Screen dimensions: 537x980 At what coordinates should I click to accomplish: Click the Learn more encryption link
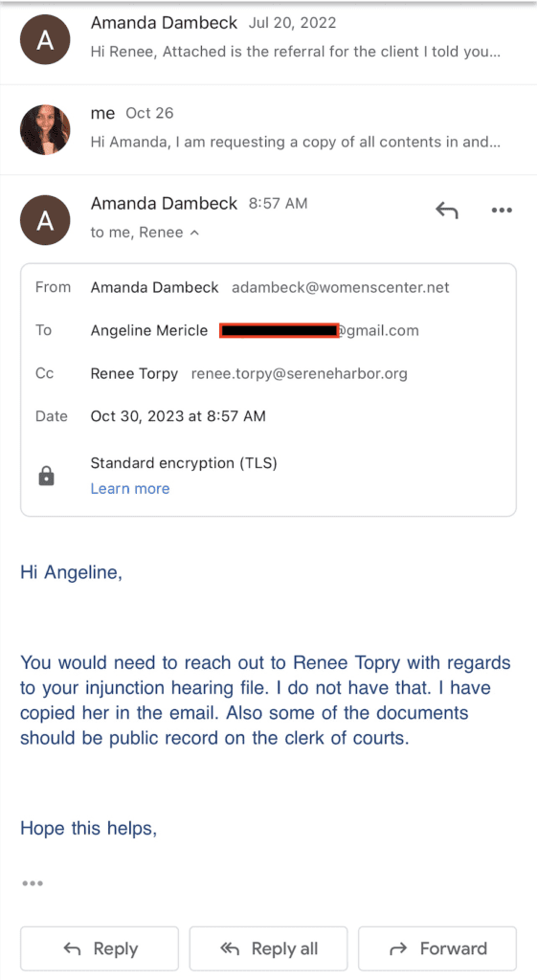tap(130, 489)
